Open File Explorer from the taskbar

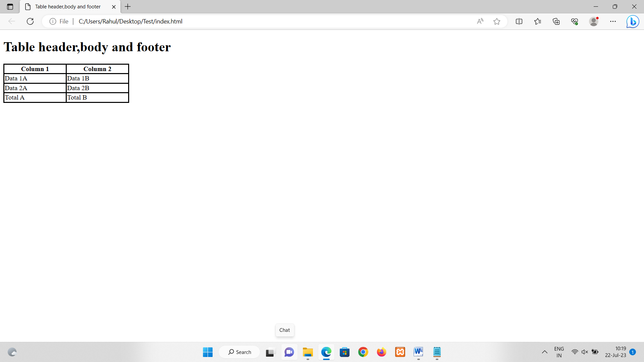pyautogui.click(x=308, y=352)
